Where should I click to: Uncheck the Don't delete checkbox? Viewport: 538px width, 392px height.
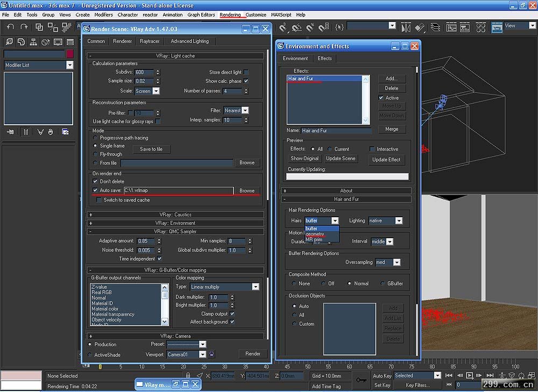click(95, 181)
